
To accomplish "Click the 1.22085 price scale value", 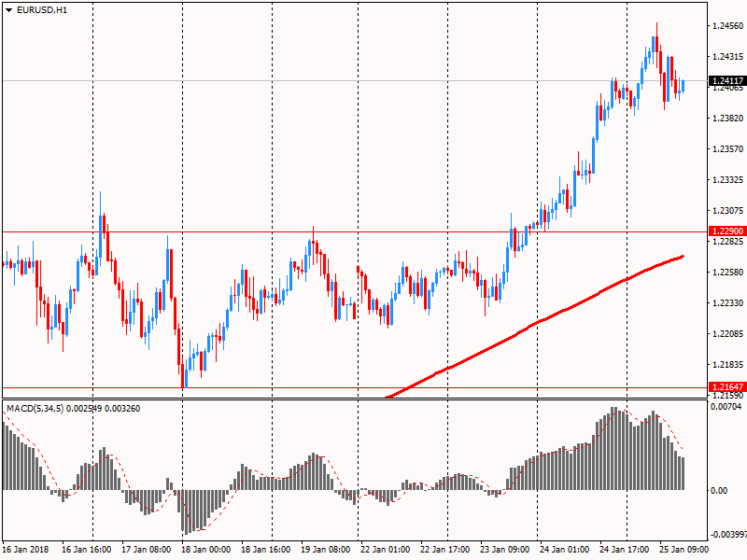I will [728, 334].
